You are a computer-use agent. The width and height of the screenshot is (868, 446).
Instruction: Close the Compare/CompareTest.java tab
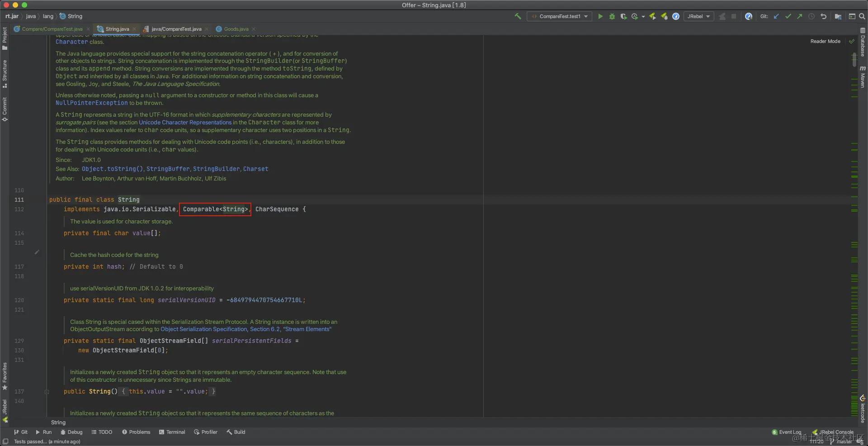click(88, 29)
